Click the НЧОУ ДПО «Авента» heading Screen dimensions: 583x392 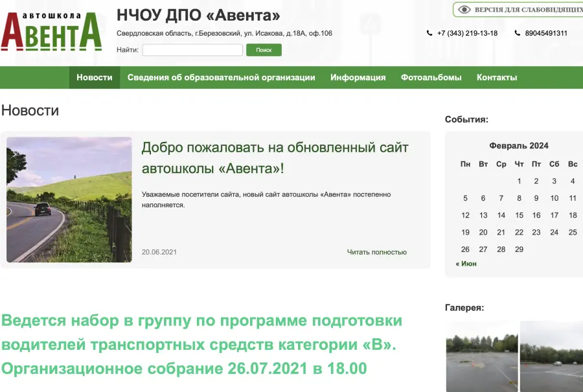pos(198,16)
